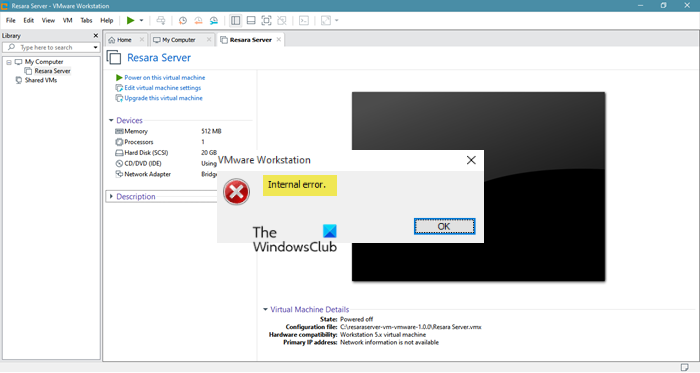Collapse the My Computer tree node

pos(9,62)
